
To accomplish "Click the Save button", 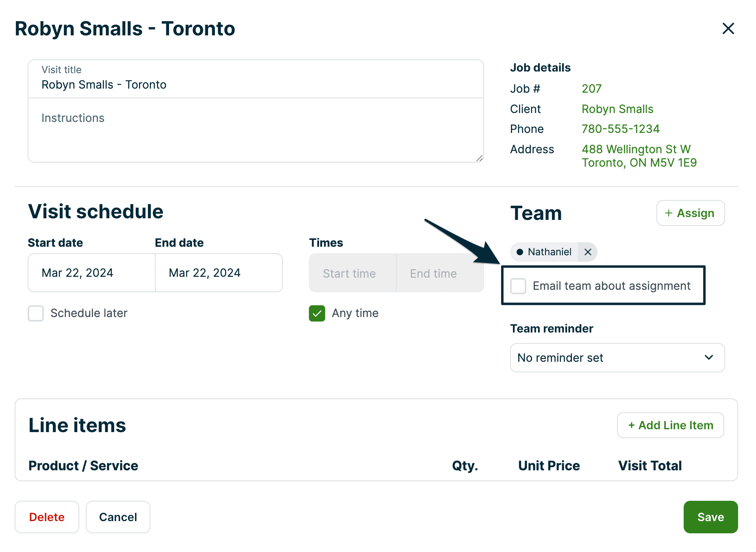I will (710, 517).
